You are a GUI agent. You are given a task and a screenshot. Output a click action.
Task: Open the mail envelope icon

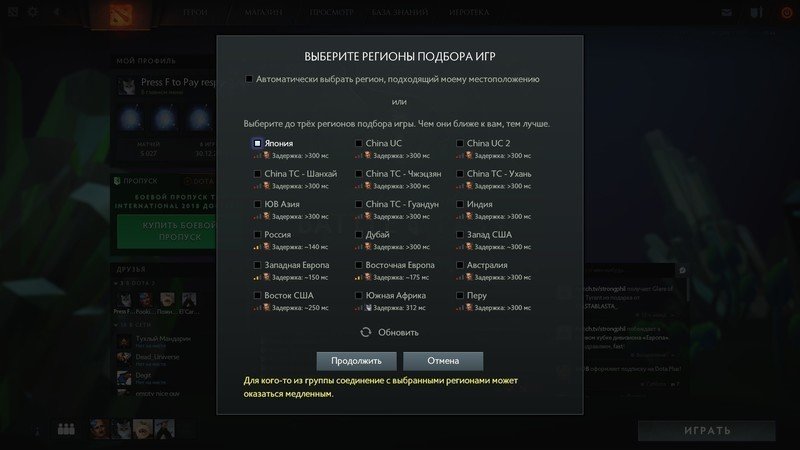pyautogui.click(x=727, y=12)
